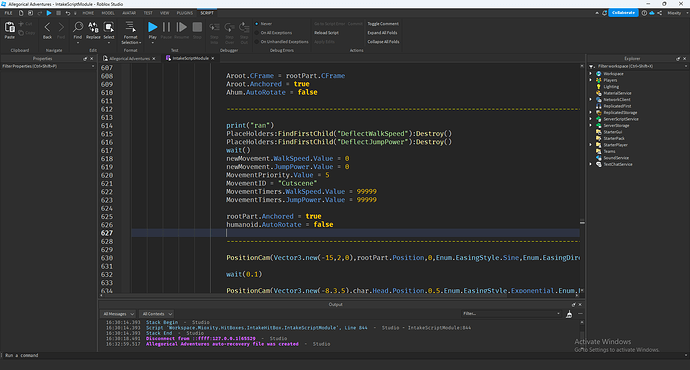The image size is (690, 370).
Task: Select On Unhandled Exceptions option
Action: pyautogui.click(x=282, y=42)
